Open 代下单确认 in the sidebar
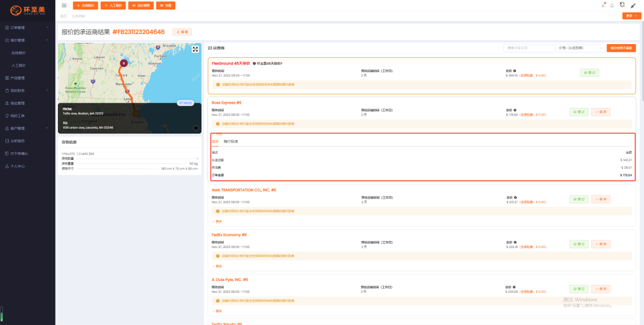Viewport: 644px width, 325px height. [x=19, y=154]
